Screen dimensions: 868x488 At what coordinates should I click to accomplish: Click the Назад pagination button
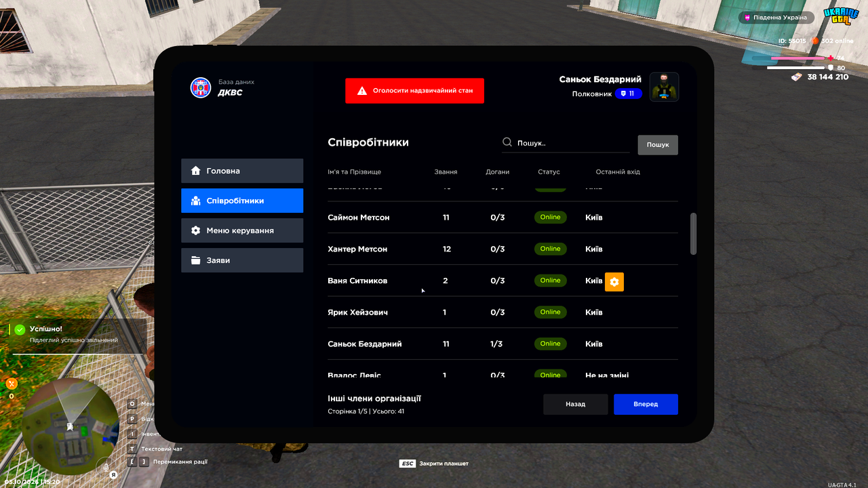[575, 404]
